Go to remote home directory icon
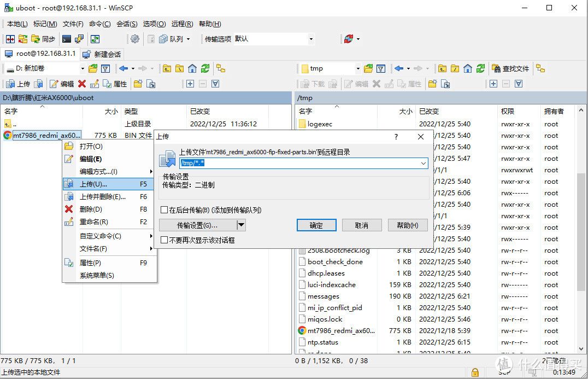 (468, 68)
